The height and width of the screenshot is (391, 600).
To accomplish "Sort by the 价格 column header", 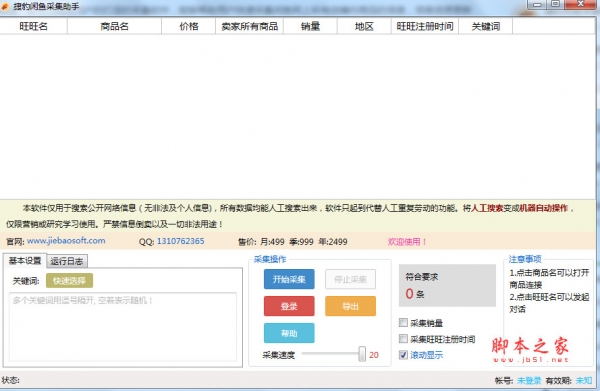I will (189, 26).
